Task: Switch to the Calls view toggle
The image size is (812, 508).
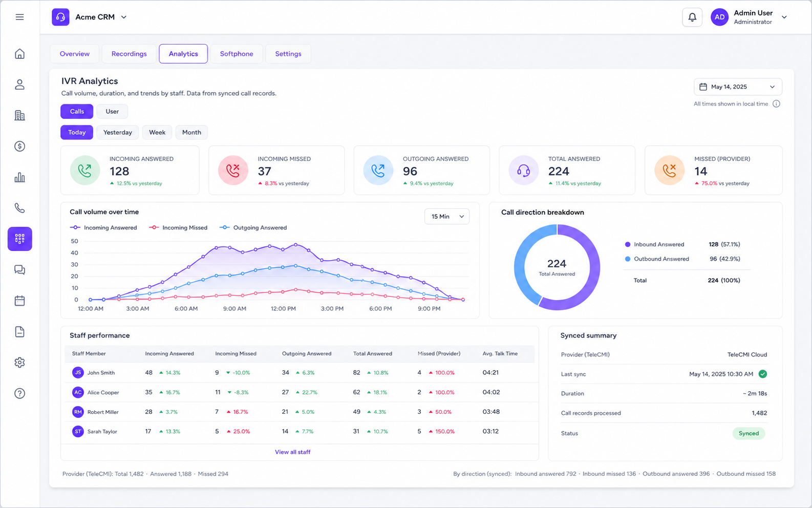Action: click(77, 111)
